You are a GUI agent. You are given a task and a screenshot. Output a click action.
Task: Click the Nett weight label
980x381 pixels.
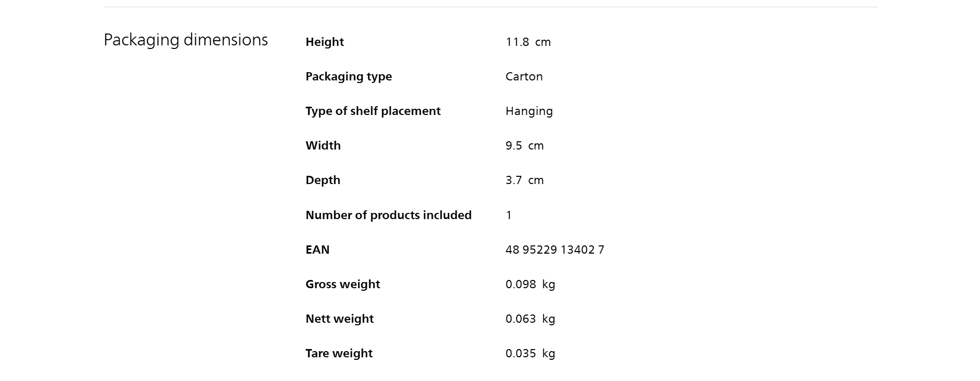tap(340, 319)
